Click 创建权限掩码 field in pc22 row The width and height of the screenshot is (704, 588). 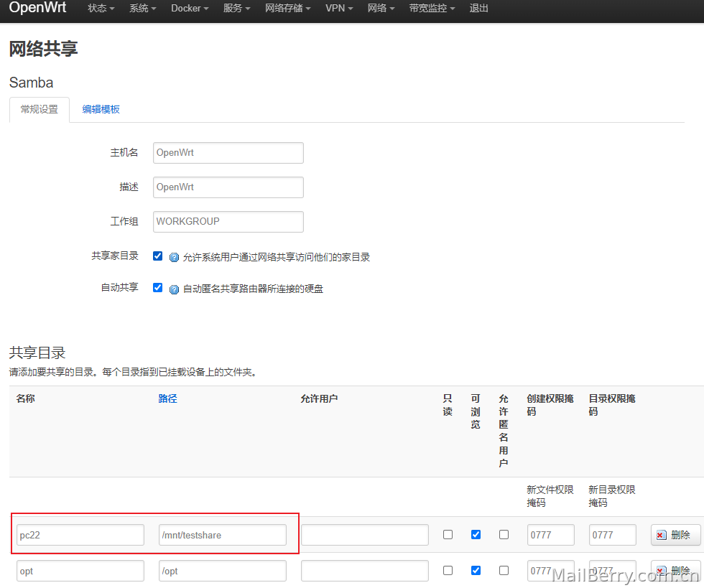click(x=550, y=535)
